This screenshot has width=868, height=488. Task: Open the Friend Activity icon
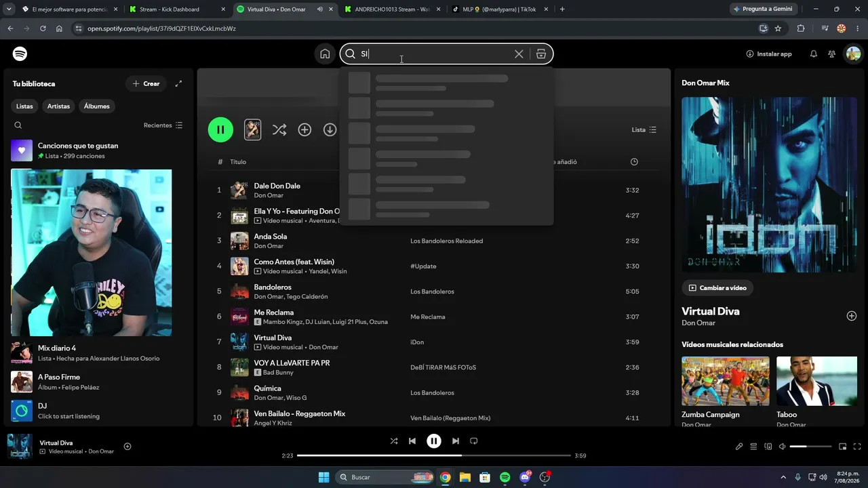coord(832,54)
